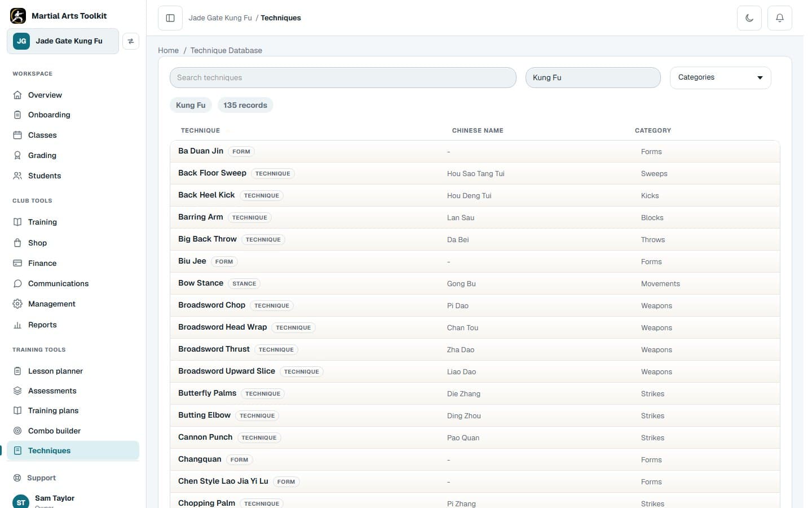812x508 pixels.
Task: Open the Finance page
Action: coord(73,263)
